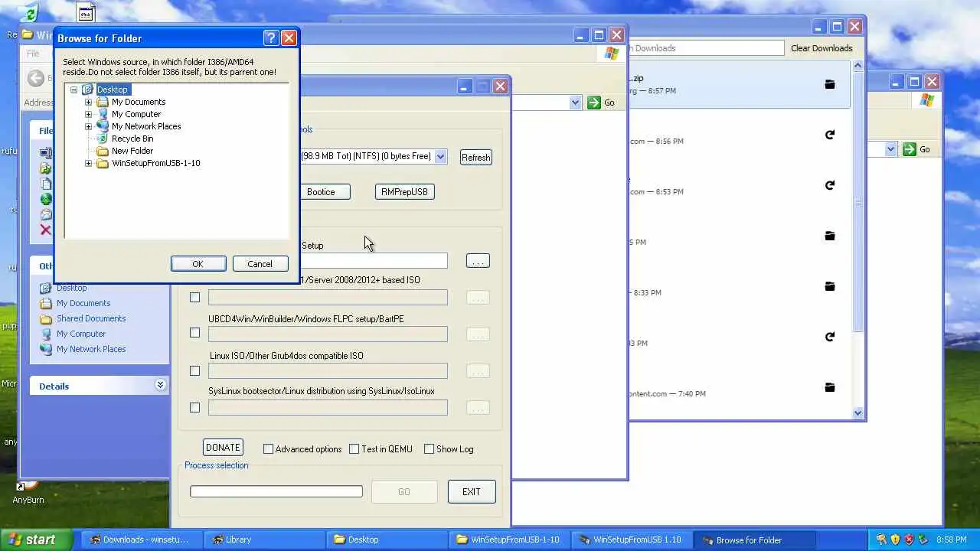Image resolution: width=980 pixels, height=551 pixels.
Task: Select My Documents folder icon in tree
Action: click(x=103, y=102)
